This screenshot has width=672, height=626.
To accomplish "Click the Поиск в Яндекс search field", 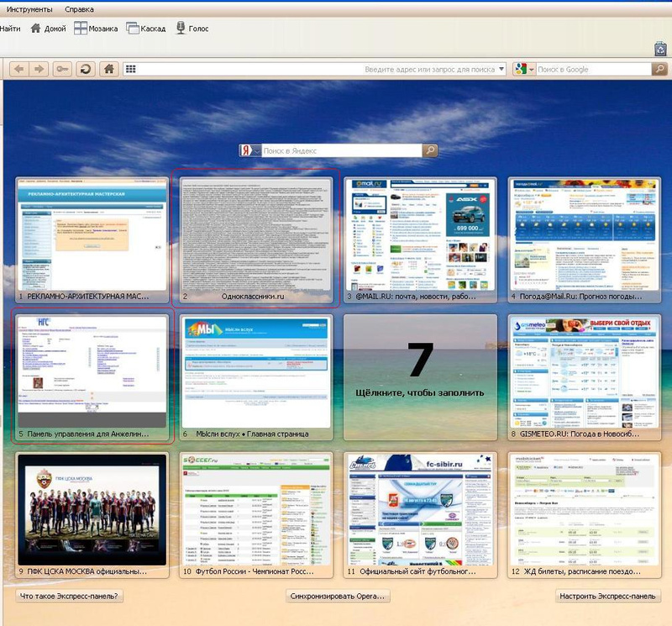I will [342, 150].
